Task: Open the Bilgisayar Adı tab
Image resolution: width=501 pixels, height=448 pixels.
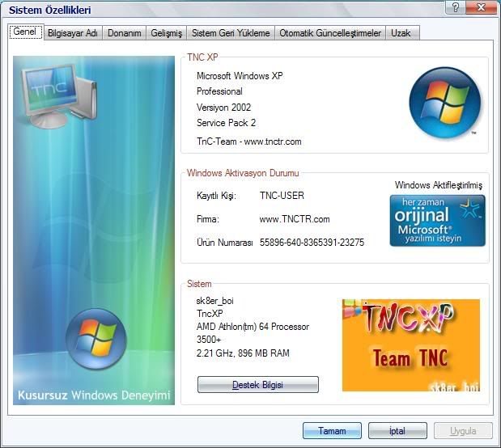Action: tap(73, 33)
